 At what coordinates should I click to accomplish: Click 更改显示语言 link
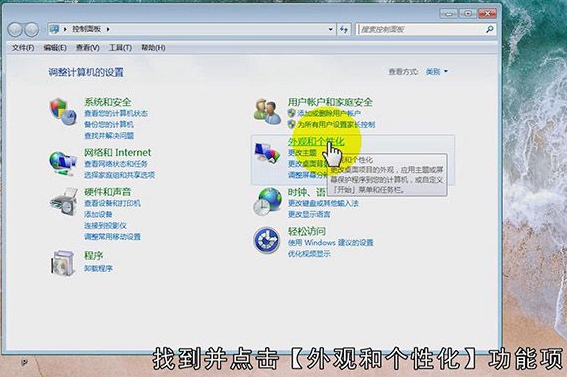coord(309,214)
